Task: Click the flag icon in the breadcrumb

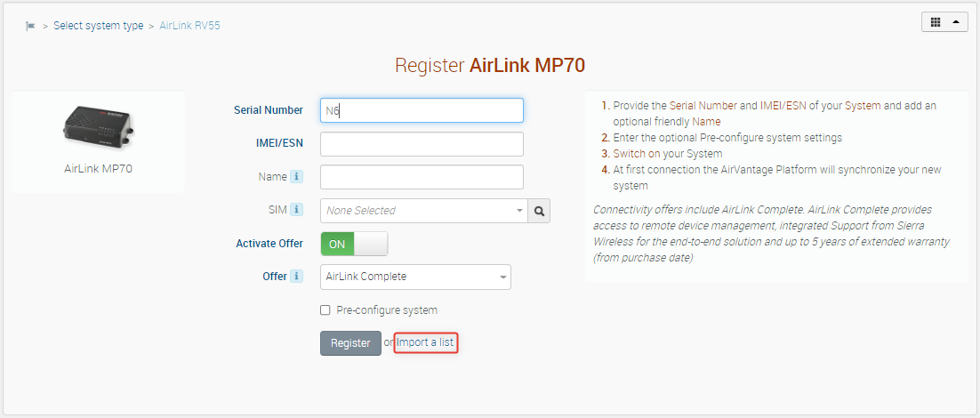Action: [31, 26]
